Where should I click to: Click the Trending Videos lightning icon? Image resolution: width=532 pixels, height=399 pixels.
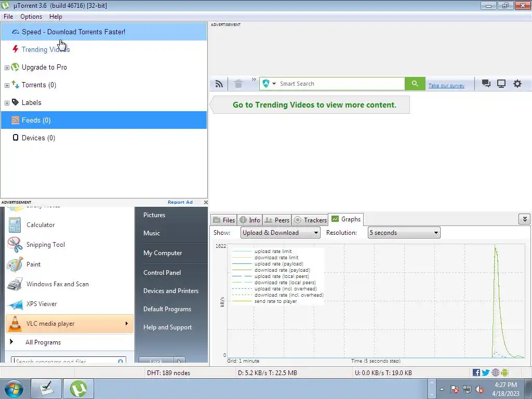coord(15,49)
